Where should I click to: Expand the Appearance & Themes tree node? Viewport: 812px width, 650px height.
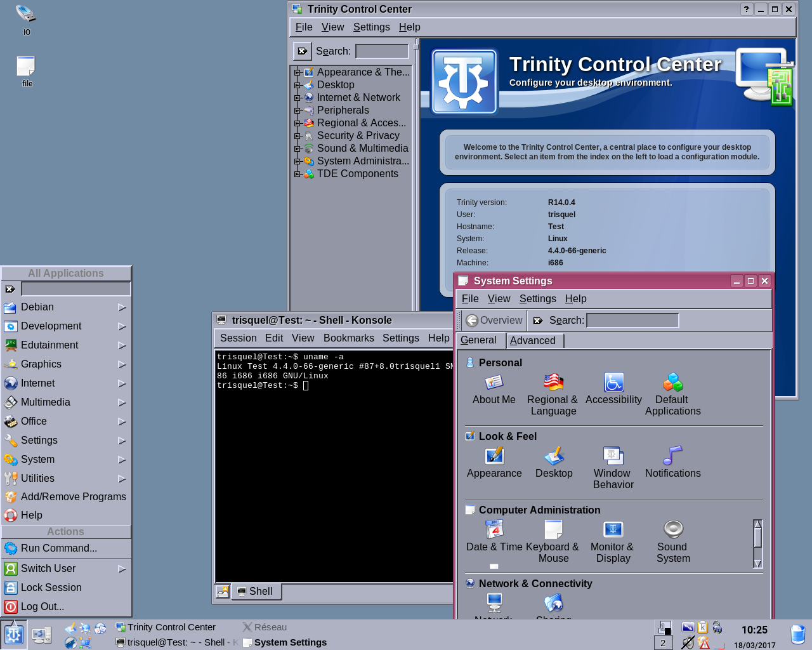point(297,72)
